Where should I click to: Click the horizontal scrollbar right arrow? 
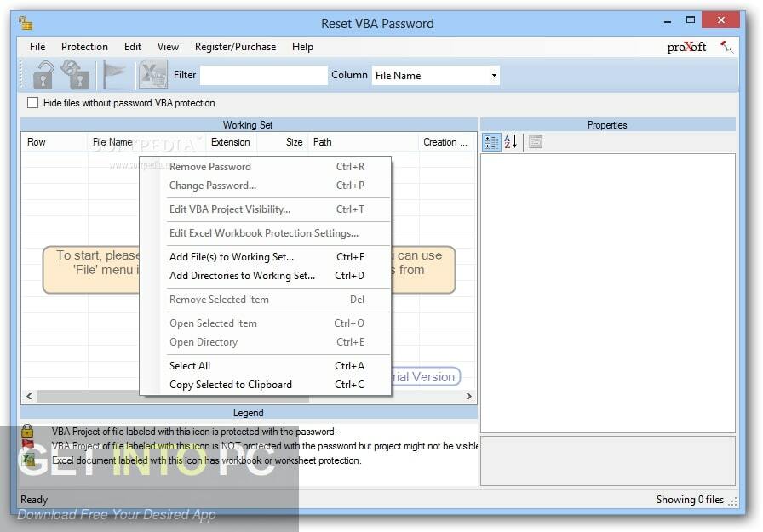pyautogui.click(x=468, y=396)
